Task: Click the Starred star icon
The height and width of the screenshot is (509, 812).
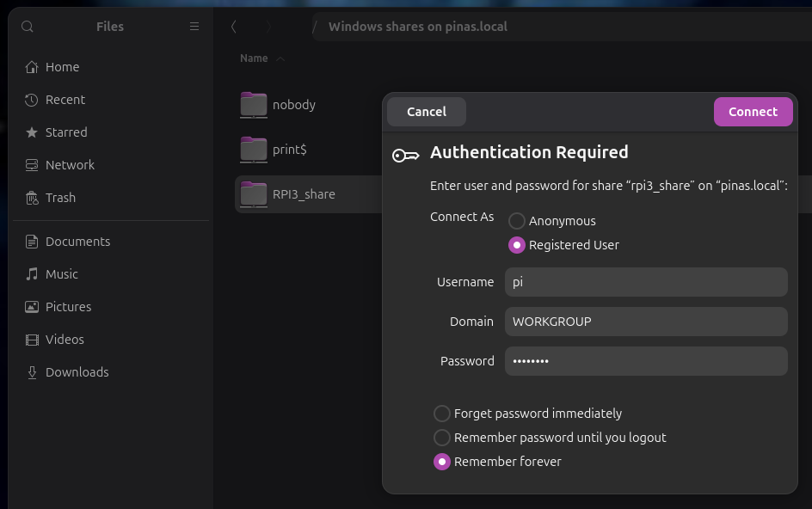Action: pos(32,132)
